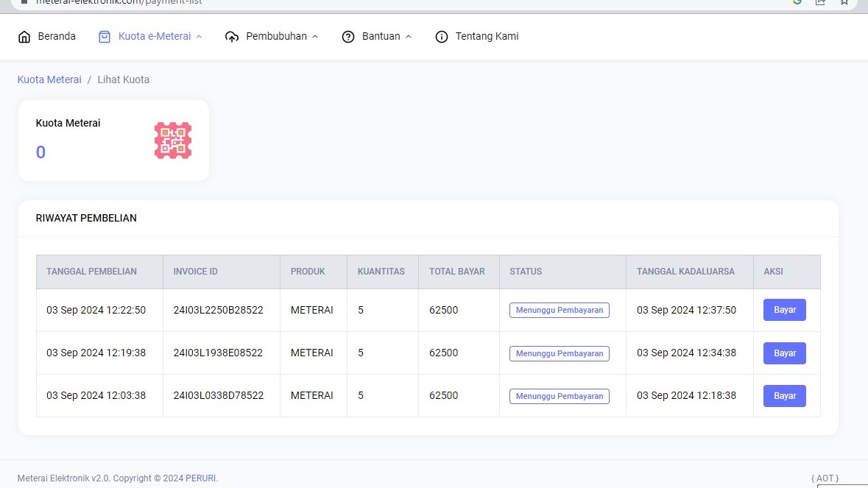Click the purchase date 03 Sep 2024 12:03:38

click(x=96, y=395)
